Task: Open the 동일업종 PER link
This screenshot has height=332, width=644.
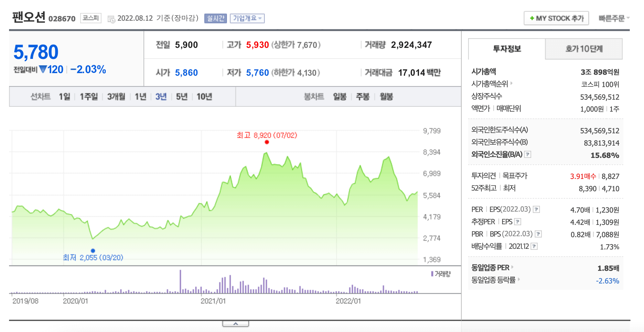Action: (x=490, y=268)
